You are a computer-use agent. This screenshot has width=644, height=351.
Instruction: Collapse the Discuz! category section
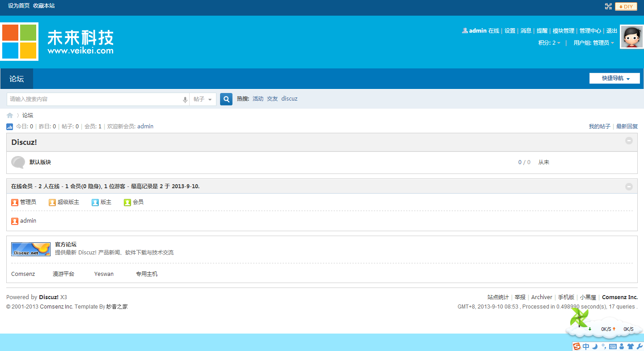(629, 140)
